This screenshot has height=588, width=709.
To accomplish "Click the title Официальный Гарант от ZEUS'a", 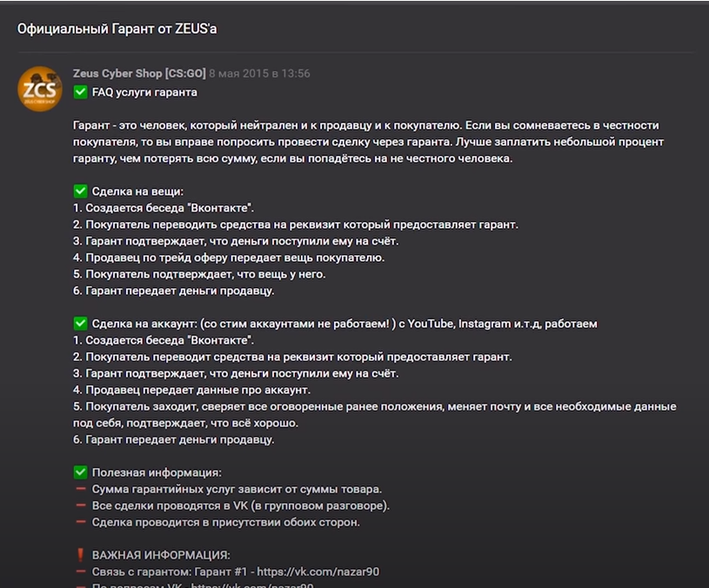I will click(117, 29).
